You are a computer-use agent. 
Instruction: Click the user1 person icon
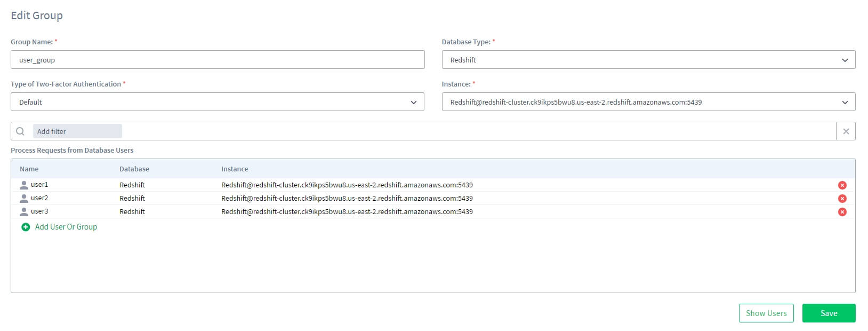24,185
